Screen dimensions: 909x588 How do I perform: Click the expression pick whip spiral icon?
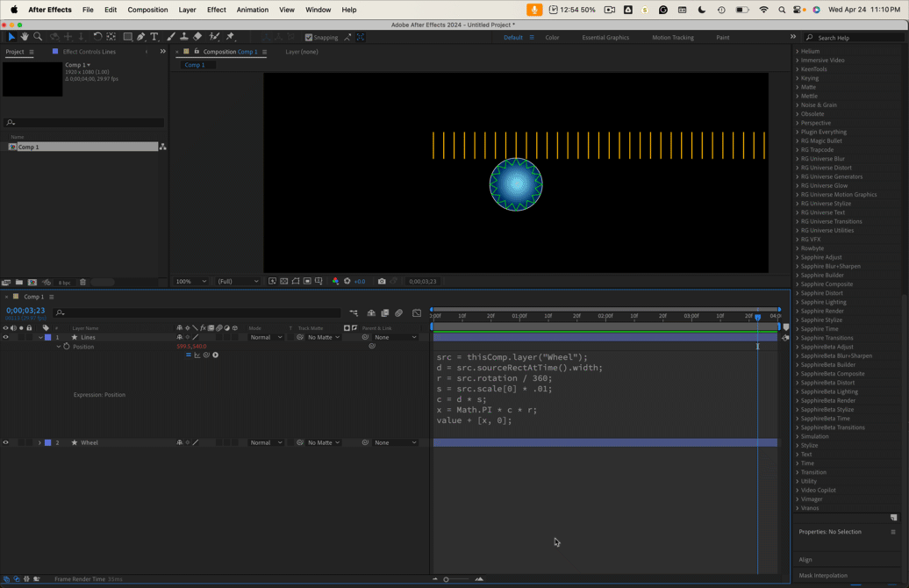click(206, 355)
